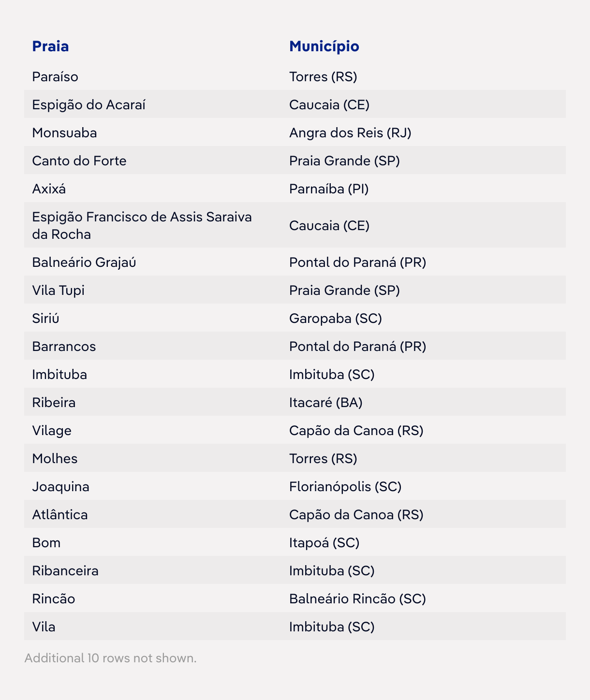
Task: Click the Vila Tupi row
Action: pos(59,291)
